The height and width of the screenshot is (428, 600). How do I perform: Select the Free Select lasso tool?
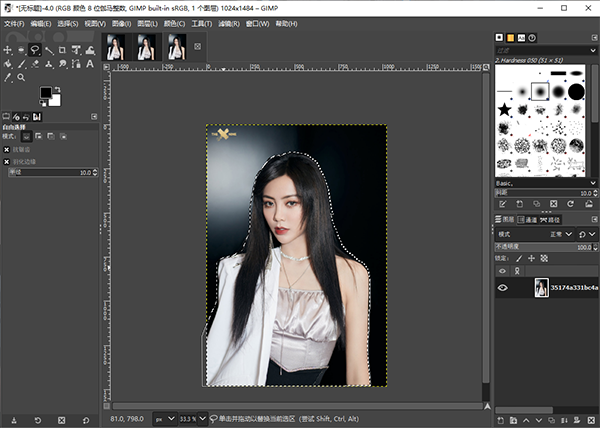coord(35,49)
